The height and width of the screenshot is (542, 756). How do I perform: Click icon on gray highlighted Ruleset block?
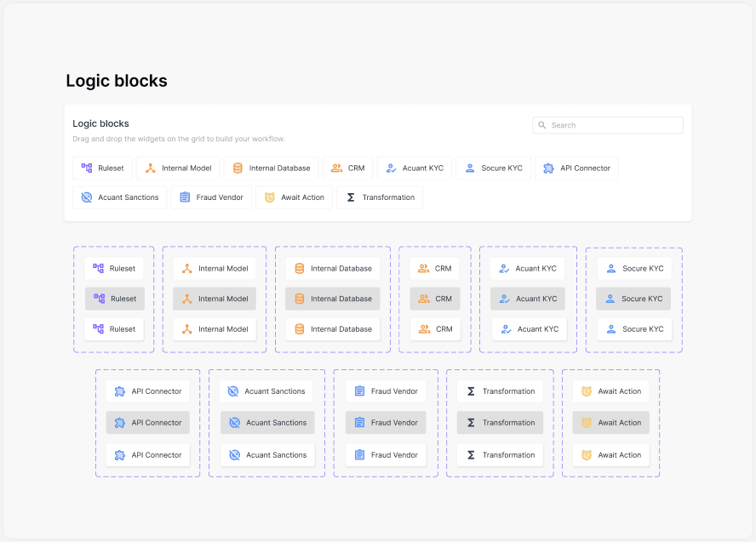pos(100,299)
